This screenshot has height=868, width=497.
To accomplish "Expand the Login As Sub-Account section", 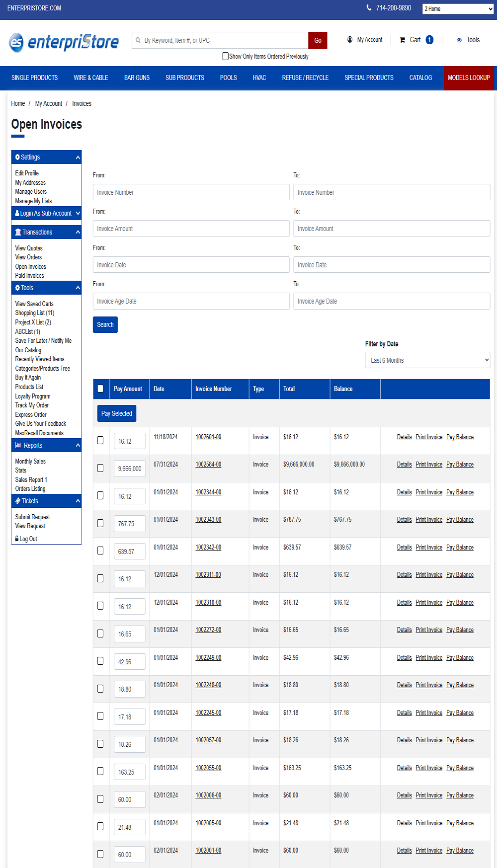I will 78,213.
